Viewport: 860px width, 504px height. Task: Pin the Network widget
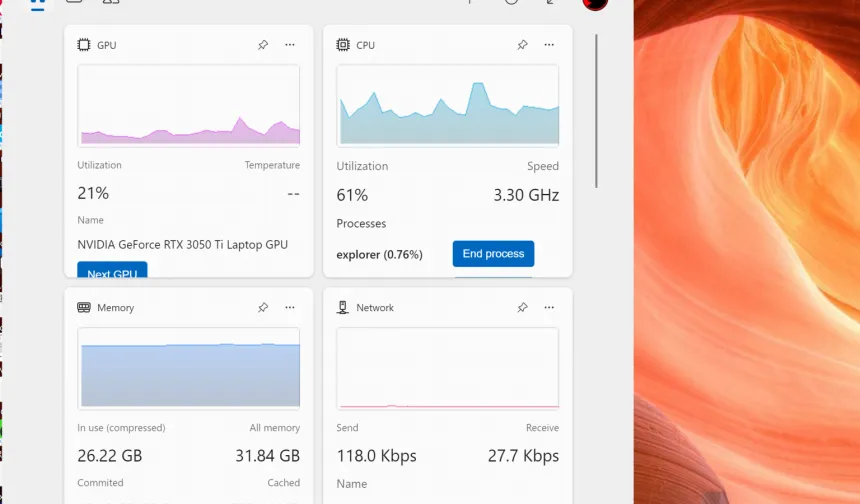(522, 308)
